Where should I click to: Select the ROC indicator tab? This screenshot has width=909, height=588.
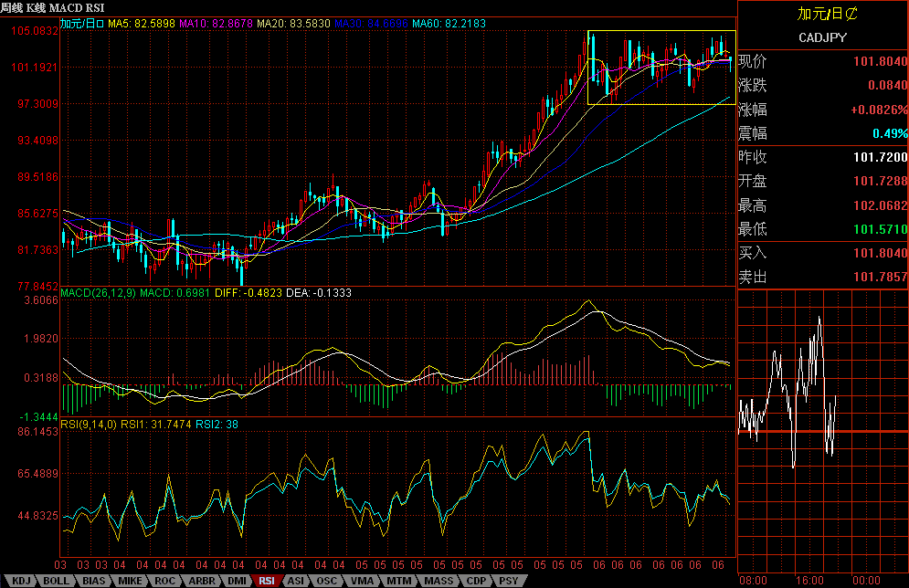[x=164, y=581]
